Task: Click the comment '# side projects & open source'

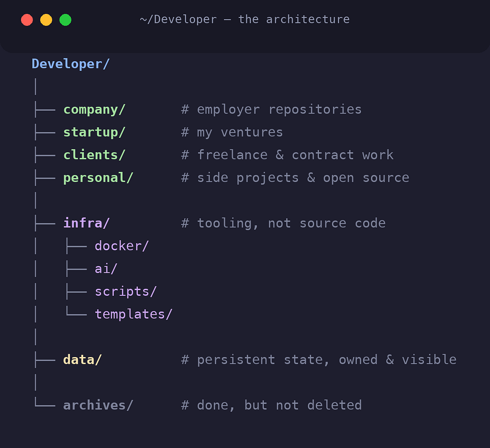Action: click(x=295, y=178)
